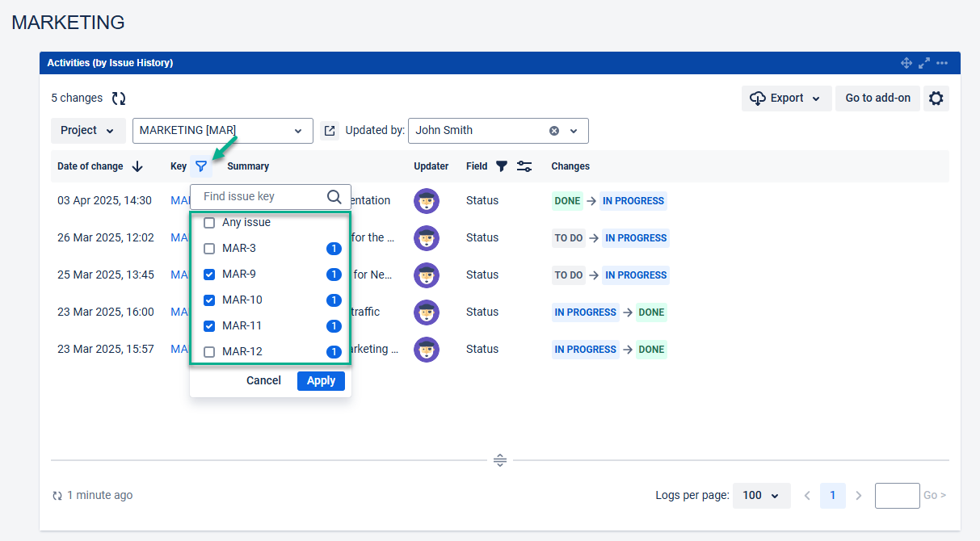
Task: Open the gadget settings gear icon
Action: [936, 99]
